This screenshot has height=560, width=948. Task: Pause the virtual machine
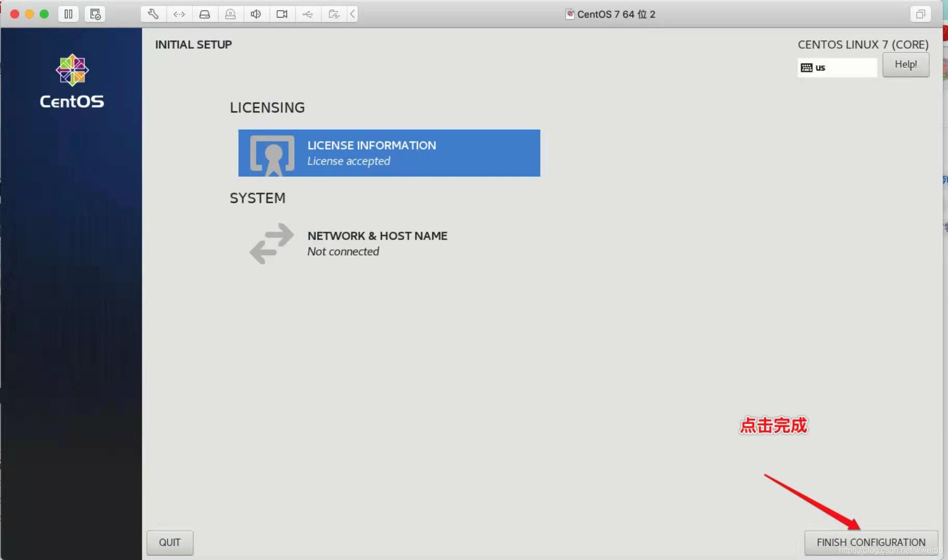[x=68, y=14]
